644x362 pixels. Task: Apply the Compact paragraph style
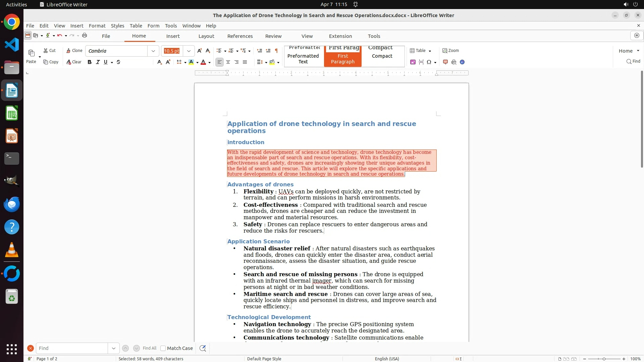click(x=382, y=56)
